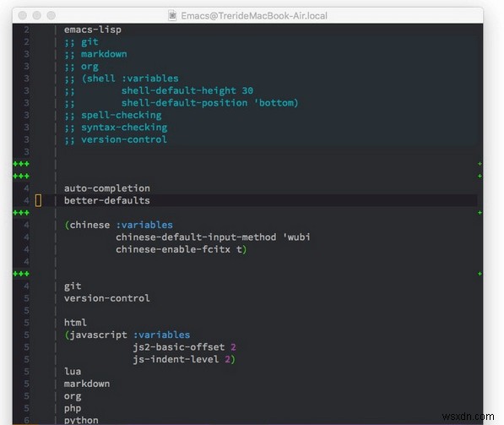This screenshot has width=504, height=425.
Task: Close the Emacs window
Action: (23, 15)
